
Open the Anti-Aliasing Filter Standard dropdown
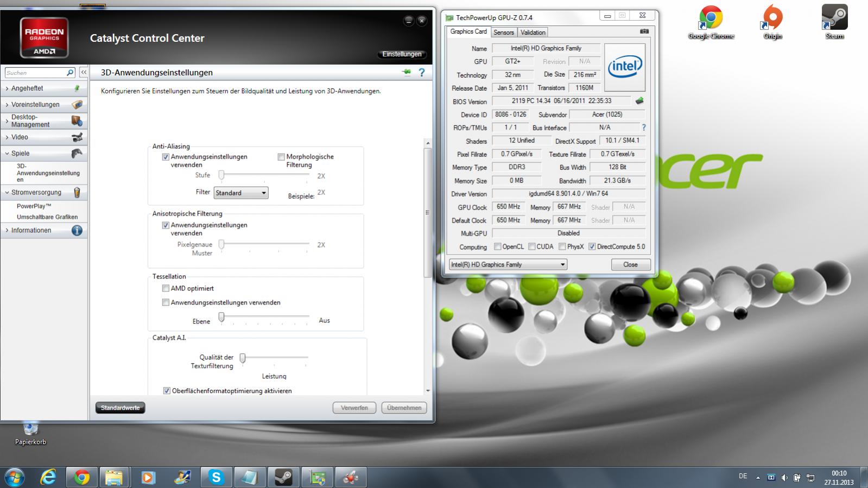pyautogui.click(x=241, y=193)
